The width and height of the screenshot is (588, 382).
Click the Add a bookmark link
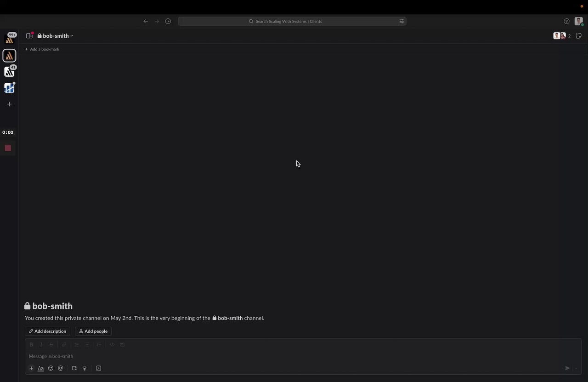point(42,49)
